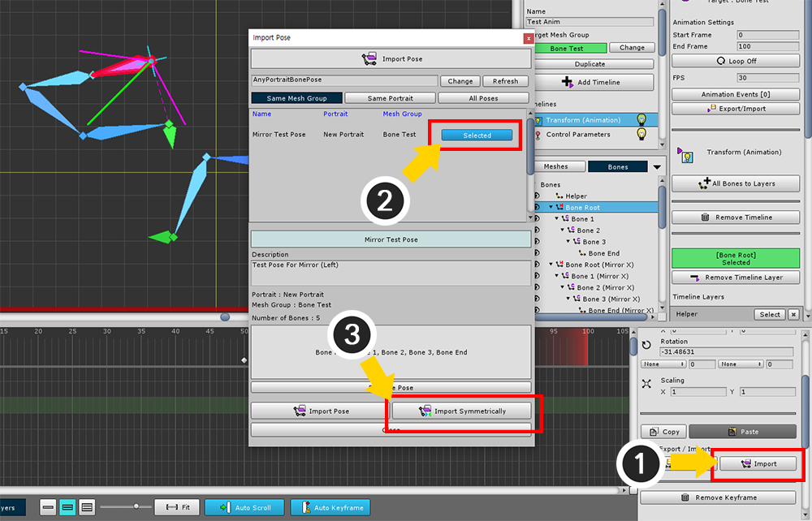Collapse the Bone 3 (Mirror X) node
The width and height of the screenshot is (812, 521).
point(568,299)
